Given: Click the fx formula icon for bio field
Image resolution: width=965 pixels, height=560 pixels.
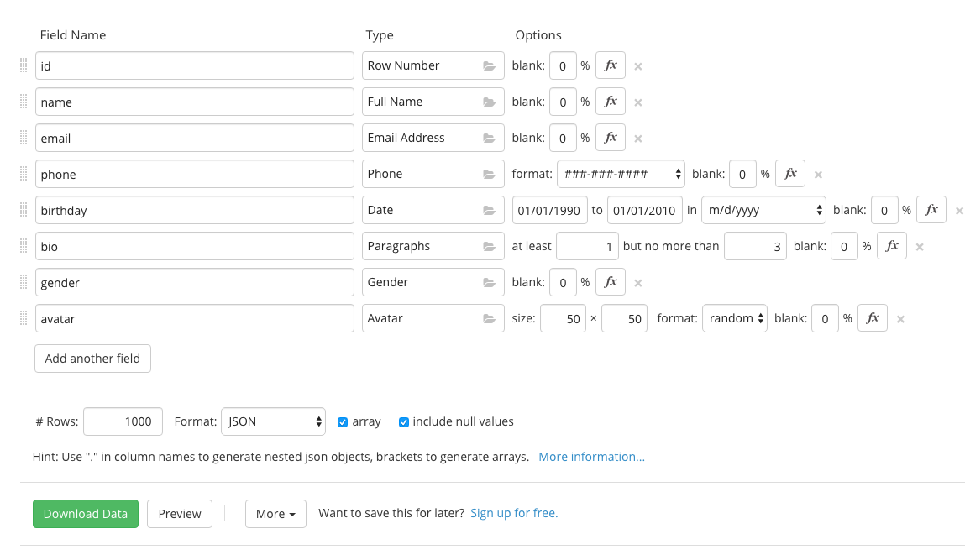Looking at the screenshot, I should coord(892,246).
